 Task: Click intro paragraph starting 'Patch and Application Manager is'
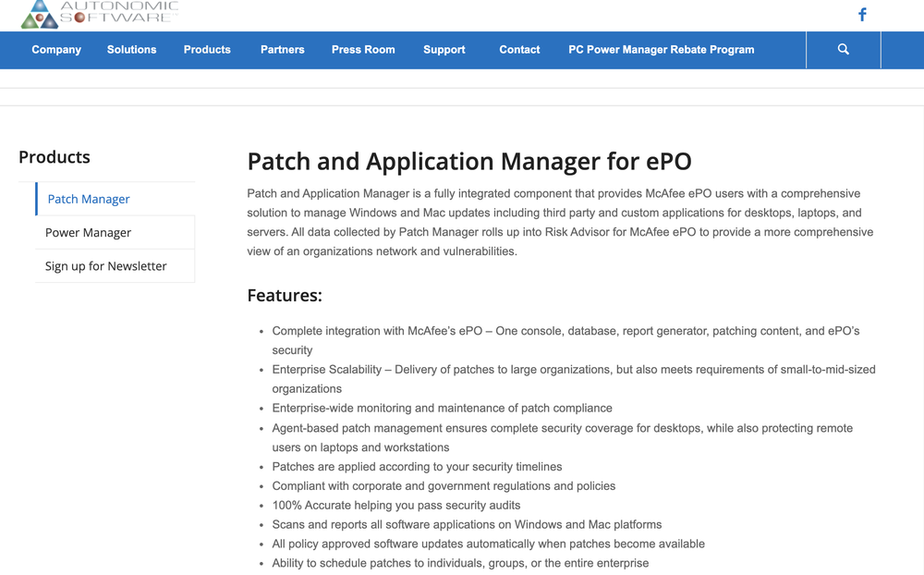click(560, 223)
